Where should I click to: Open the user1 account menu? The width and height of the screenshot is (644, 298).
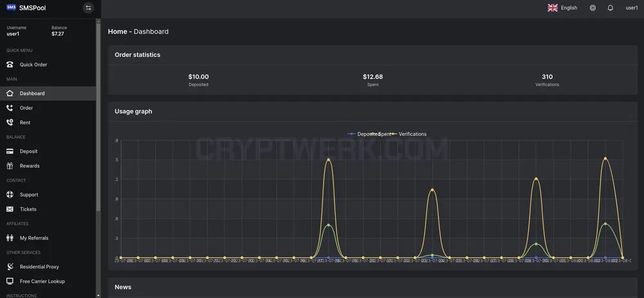(632, 8)
